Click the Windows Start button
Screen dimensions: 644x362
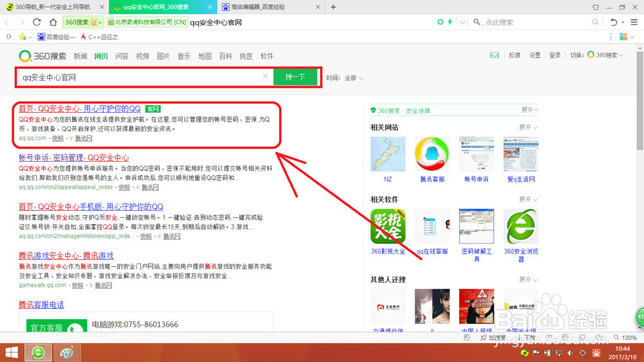pyautogui.click(x=12, y=352)
